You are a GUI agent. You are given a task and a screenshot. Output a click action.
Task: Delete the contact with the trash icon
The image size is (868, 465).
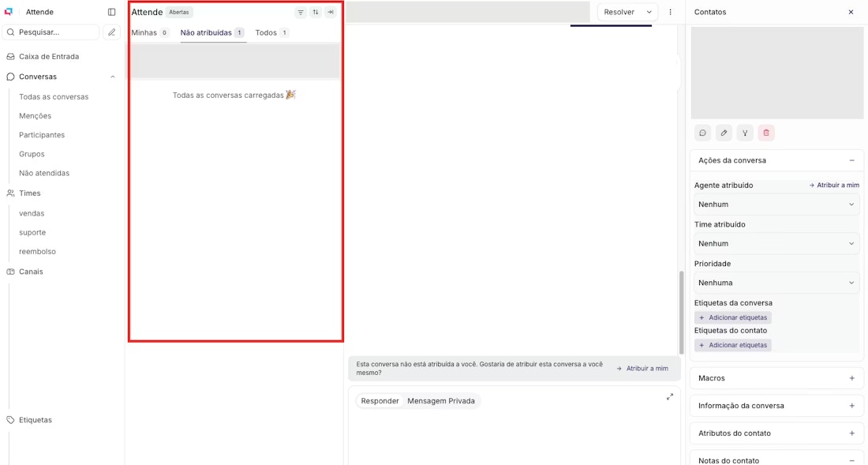point(765,133)
